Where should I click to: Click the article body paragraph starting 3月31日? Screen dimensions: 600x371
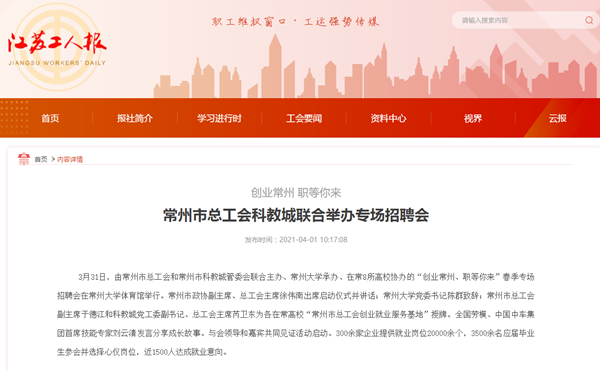tap(296, 314)
